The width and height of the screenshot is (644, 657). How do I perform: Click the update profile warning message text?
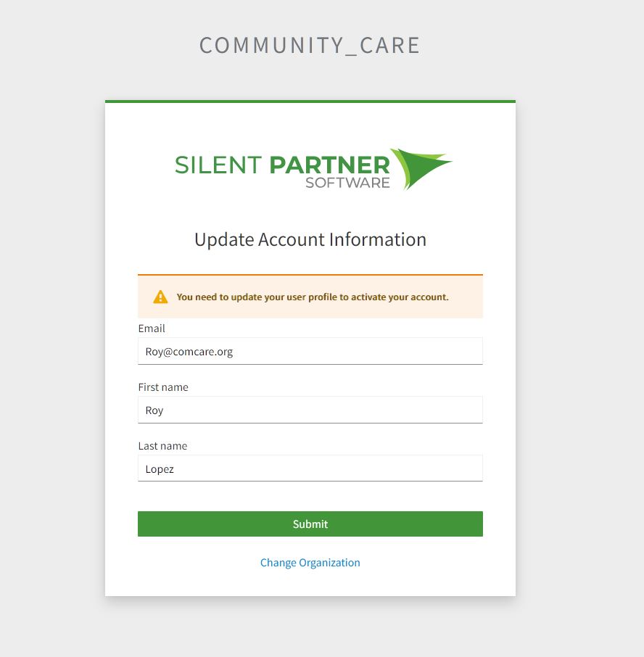[x=313, y=297]
